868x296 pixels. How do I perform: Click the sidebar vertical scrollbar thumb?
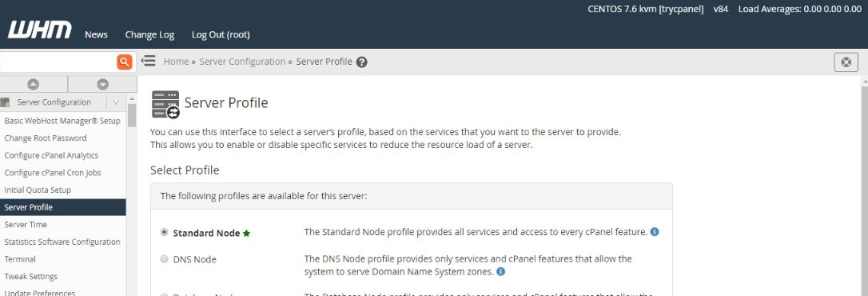(x=132, y=115)
